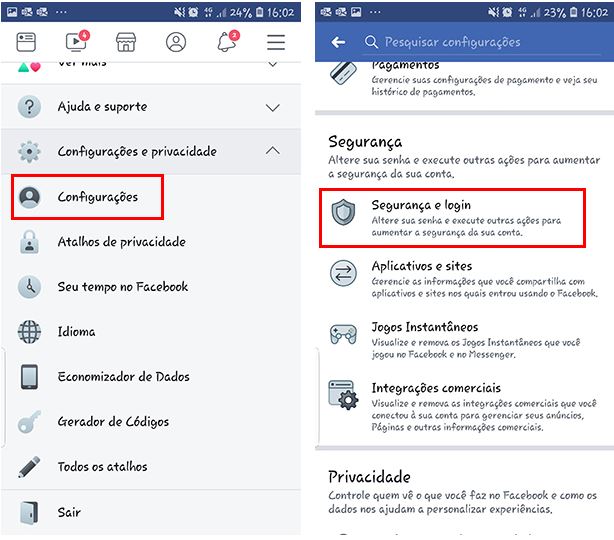Tap the right status bar alarm icon
Image resolution: width=614 pixels, height=540 pixels.
pyautogui.click(x=507, y=12)
